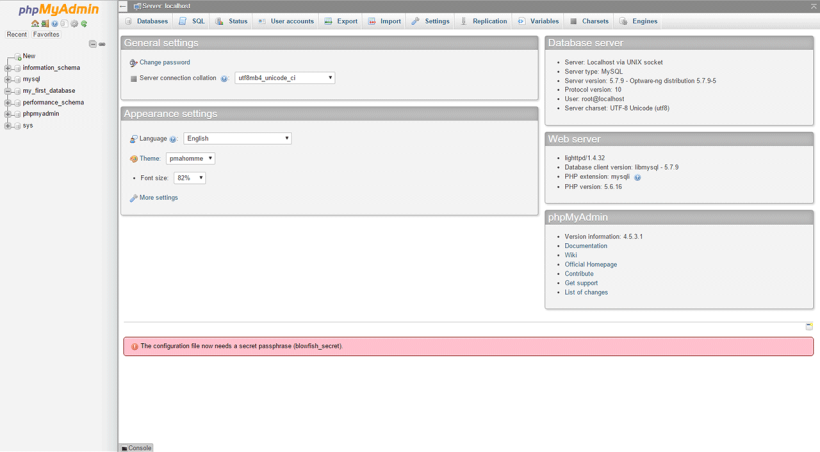This screenshot has width=820, height=452.
Task: Open the Engines tab
Action: [x=639, y=21]
